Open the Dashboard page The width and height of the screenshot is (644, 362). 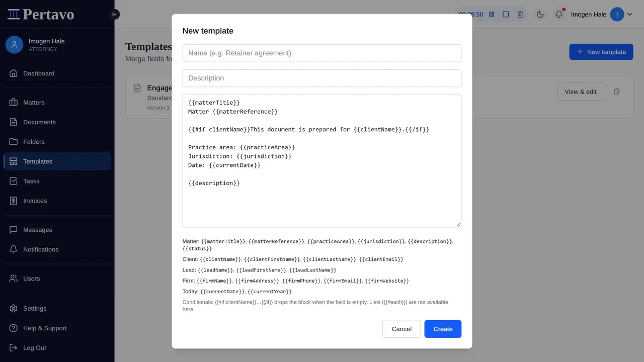57,73
